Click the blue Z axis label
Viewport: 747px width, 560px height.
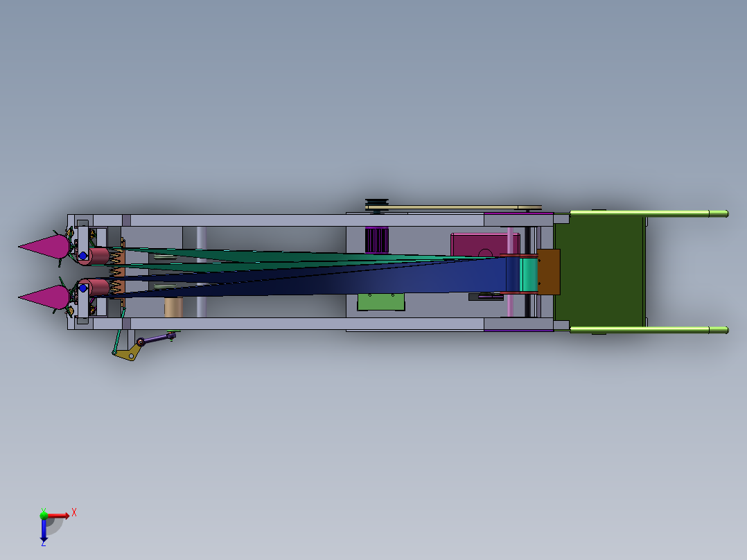coord(43,544)
